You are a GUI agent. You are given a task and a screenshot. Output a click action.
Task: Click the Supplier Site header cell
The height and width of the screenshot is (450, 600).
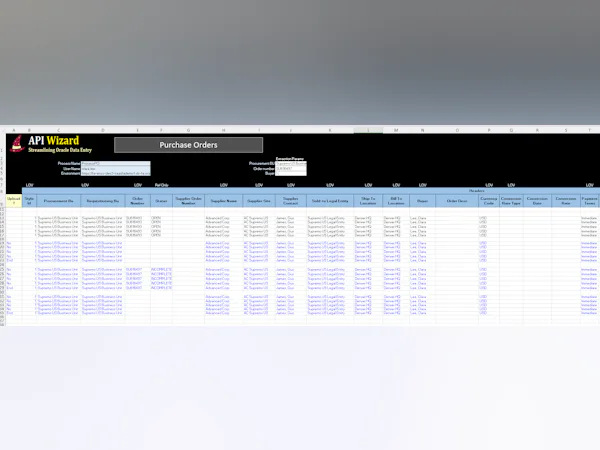pos(259,201)
